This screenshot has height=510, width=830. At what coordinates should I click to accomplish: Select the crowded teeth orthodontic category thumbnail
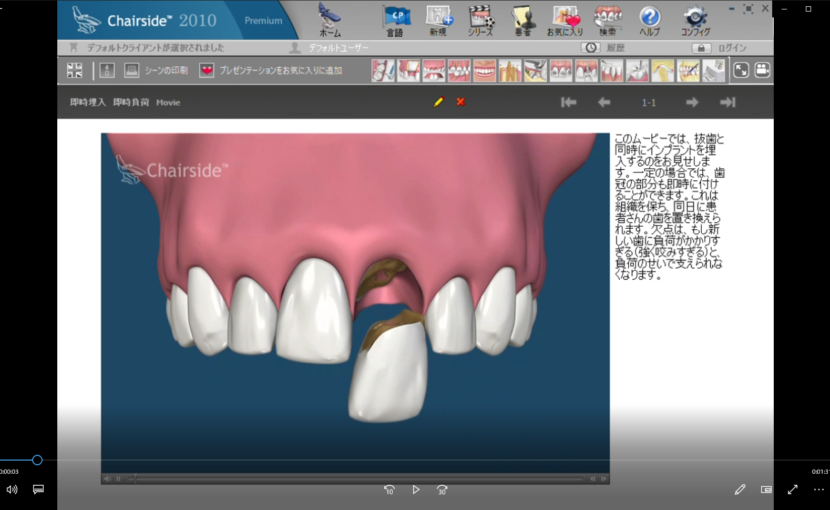pos(459,70)
